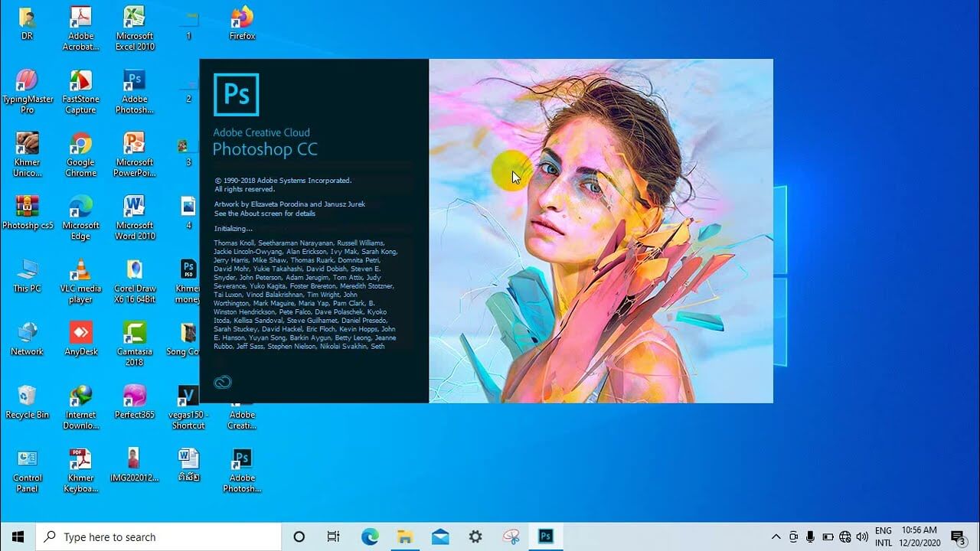
Task: Select the IMG202012 image file
Action: (x=135, y=465)
